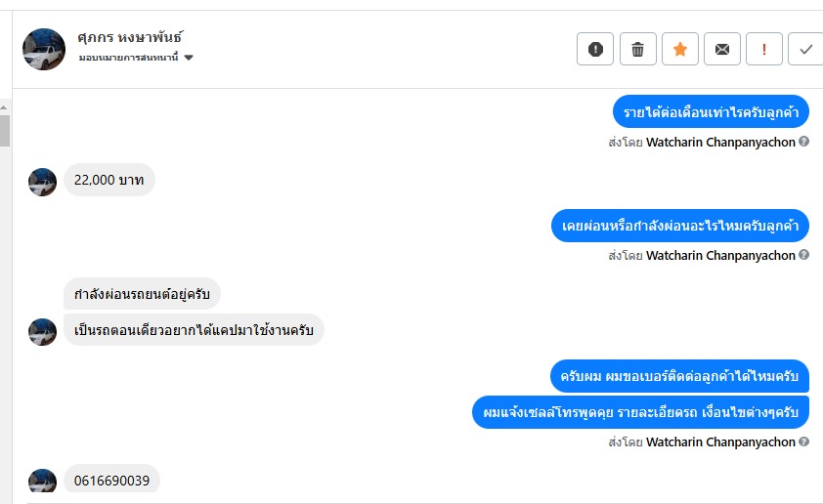Click the envelope mark-unread icon
This screenshot has width=823, height=504.
pos(722,49)
